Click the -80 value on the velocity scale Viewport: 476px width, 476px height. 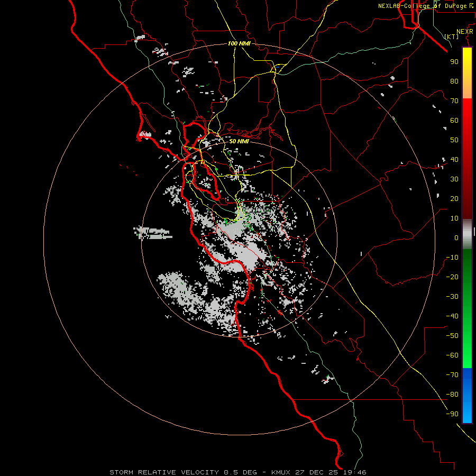pos(452,395)
